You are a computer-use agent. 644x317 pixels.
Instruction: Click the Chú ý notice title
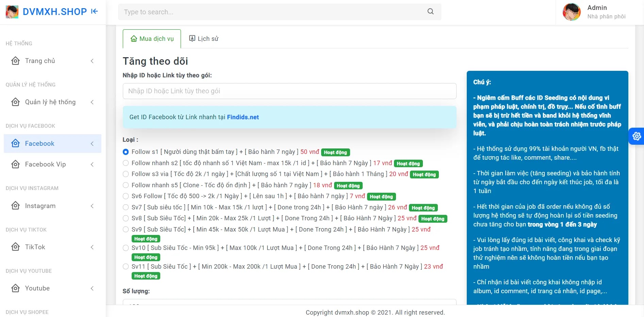point(482,82)
